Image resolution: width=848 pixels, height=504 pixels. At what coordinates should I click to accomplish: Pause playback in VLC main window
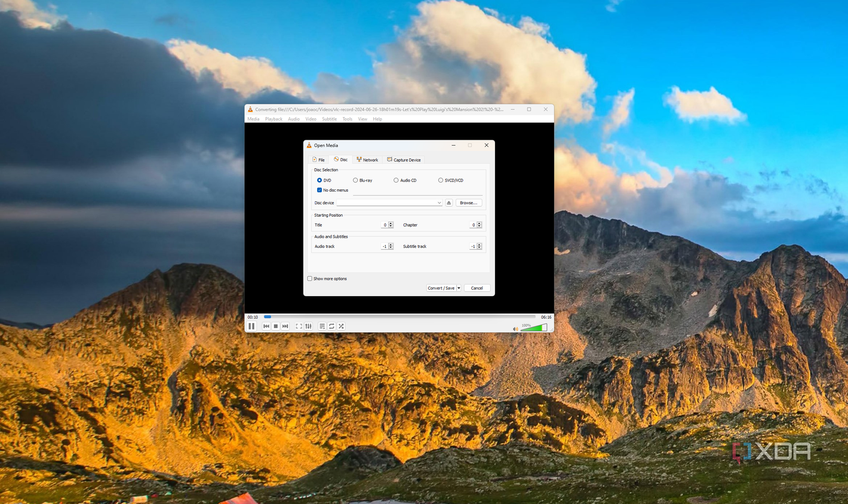251,326
